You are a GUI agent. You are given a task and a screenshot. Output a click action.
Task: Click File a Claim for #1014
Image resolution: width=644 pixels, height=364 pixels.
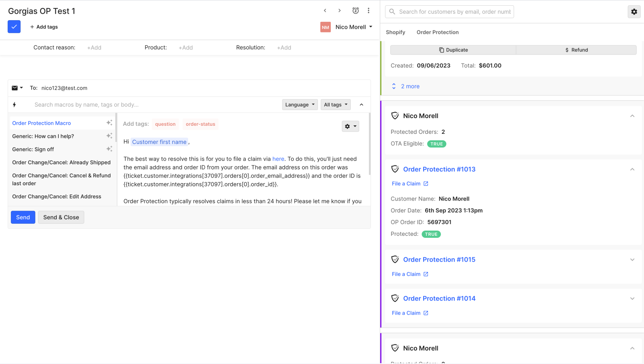click(406, 313)
